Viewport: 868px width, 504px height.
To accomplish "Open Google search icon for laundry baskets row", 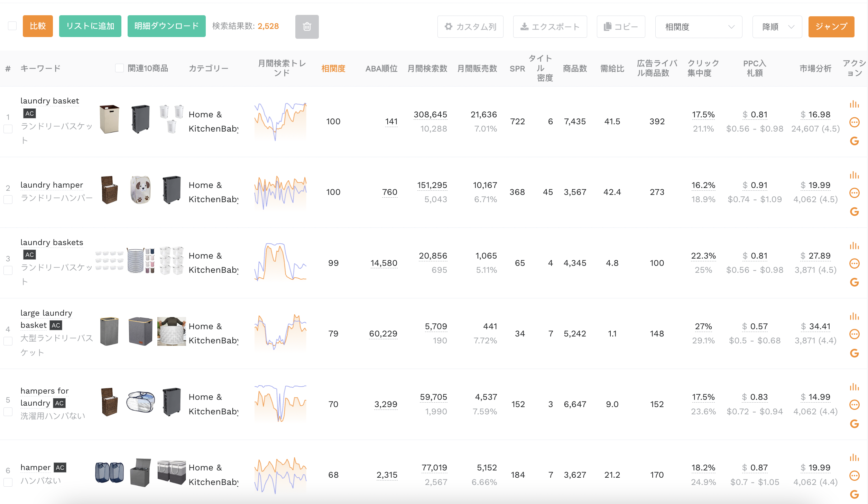I will 854,282.
